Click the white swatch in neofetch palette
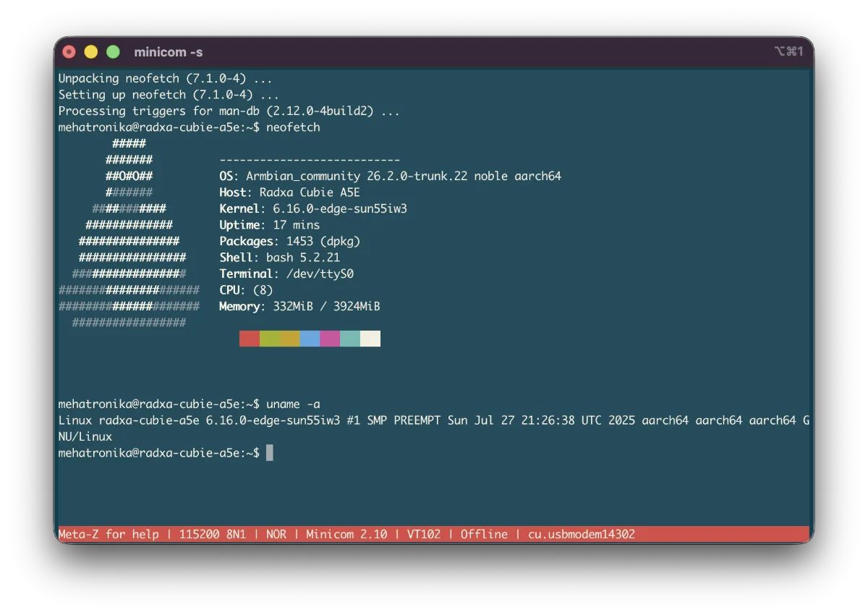Image resolution: width=868 pixels, height=615 pixels. [x=370, y=339]
